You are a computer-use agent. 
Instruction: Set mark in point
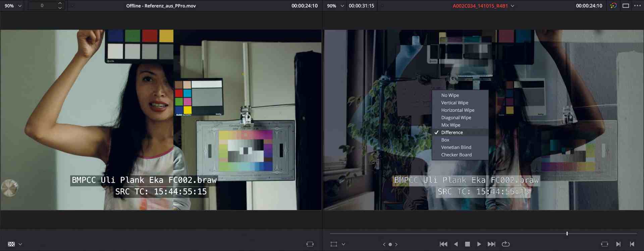pos(618,244)
